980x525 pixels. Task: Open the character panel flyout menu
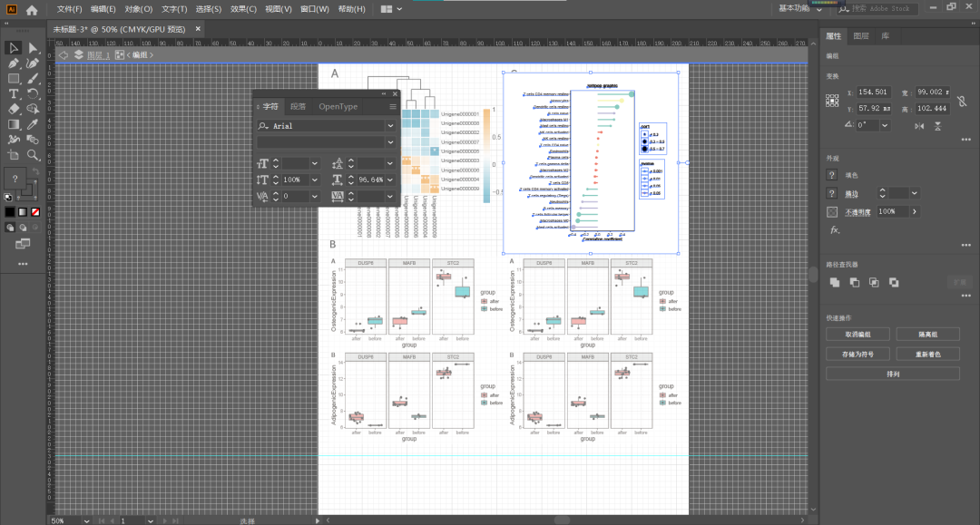393,107
